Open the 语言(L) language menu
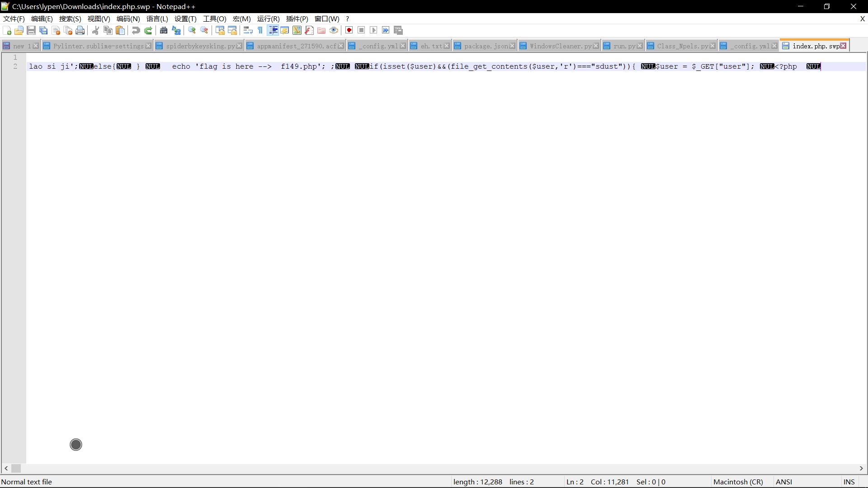This screenshot has height=488, width=868. pyautogui.click(x=157, y=19)
